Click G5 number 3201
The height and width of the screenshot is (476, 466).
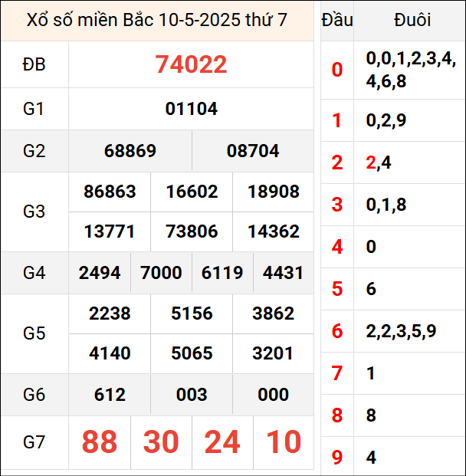coord(273,353)
